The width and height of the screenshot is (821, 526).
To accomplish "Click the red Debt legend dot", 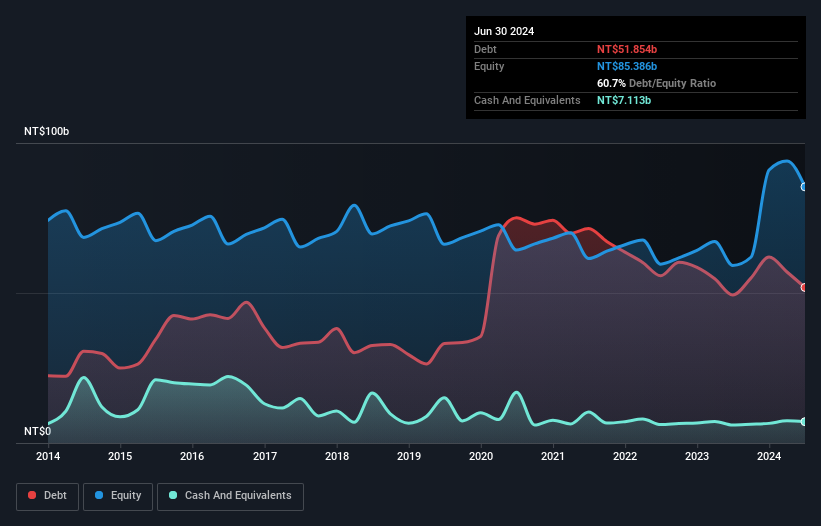I will [32, 495].
